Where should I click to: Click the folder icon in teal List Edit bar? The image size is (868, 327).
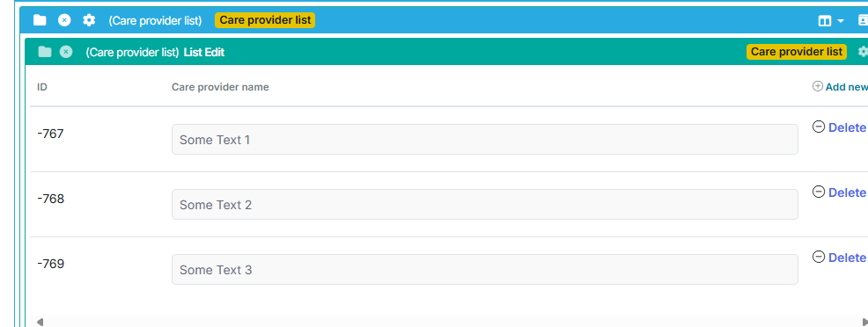(x=45, y=52)
